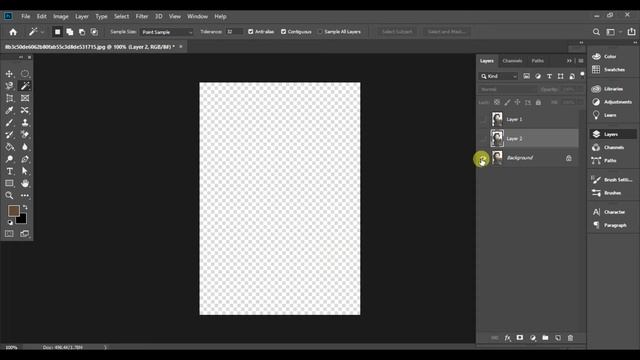Switch layer filtering on or off
640x360 pixels.
tap(582, 74)
